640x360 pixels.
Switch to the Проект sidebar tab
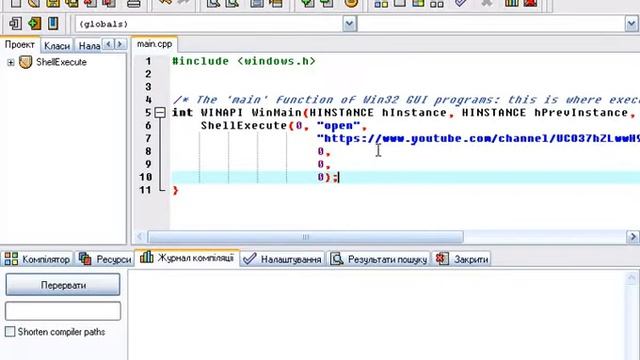(20, 44)
